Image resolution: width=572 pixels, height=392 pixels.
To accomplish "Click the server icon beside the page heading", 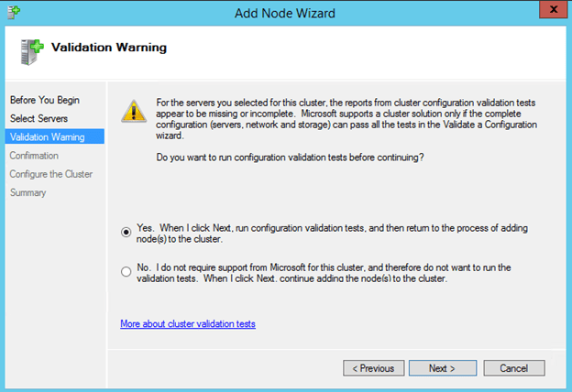I will (27, 50).
